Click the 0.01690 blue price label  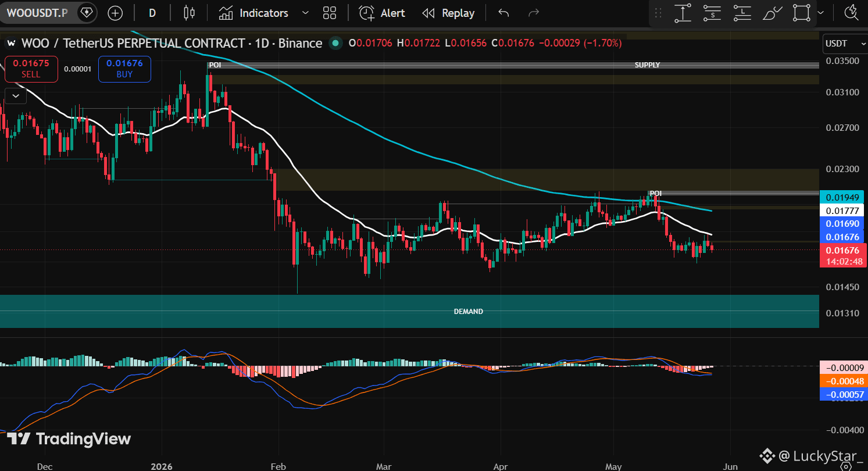pos(842,223)
